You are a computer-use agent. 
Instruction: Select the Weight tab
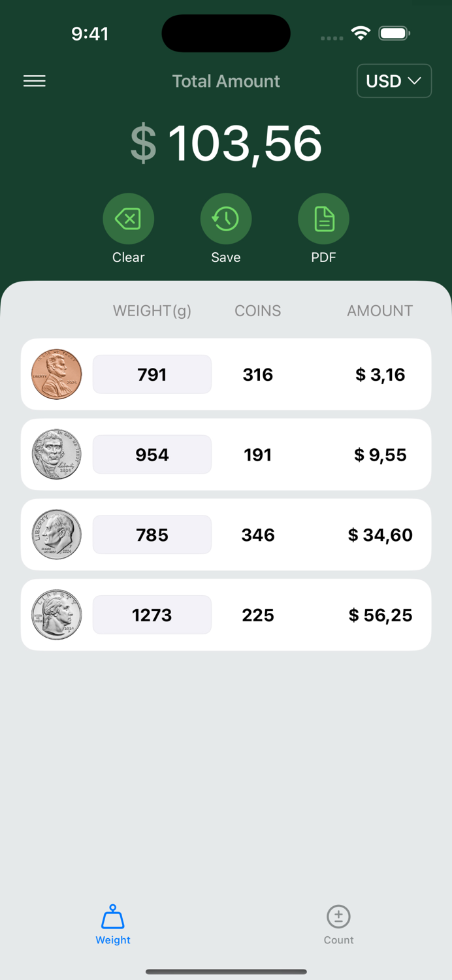point(112,924)
